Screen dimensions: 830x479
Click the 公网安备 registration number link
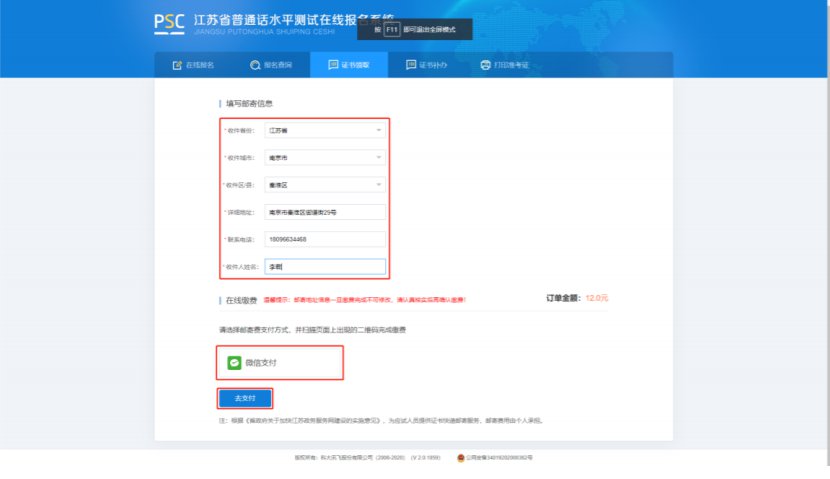pos(500,457)
